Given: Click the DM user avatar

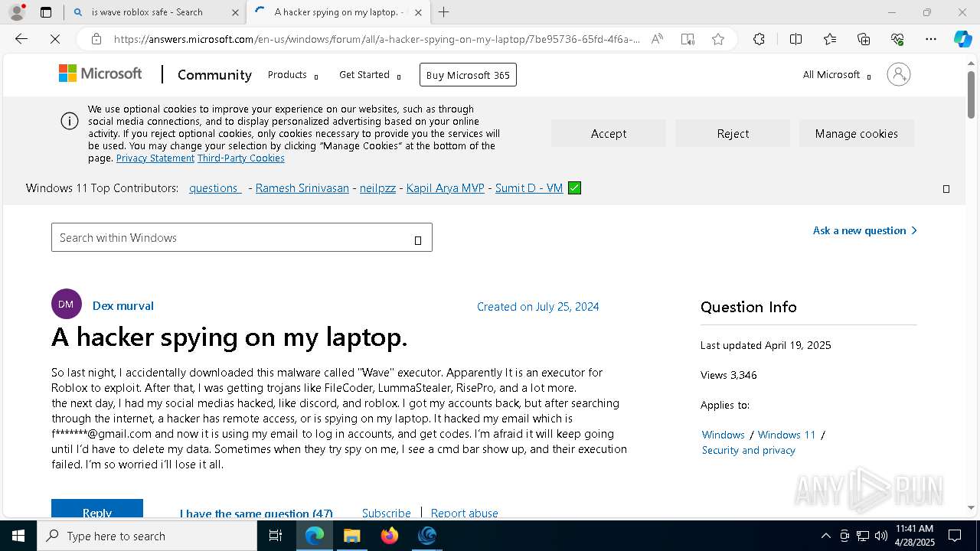Looking at the screenshot, I should coord(67,304).
